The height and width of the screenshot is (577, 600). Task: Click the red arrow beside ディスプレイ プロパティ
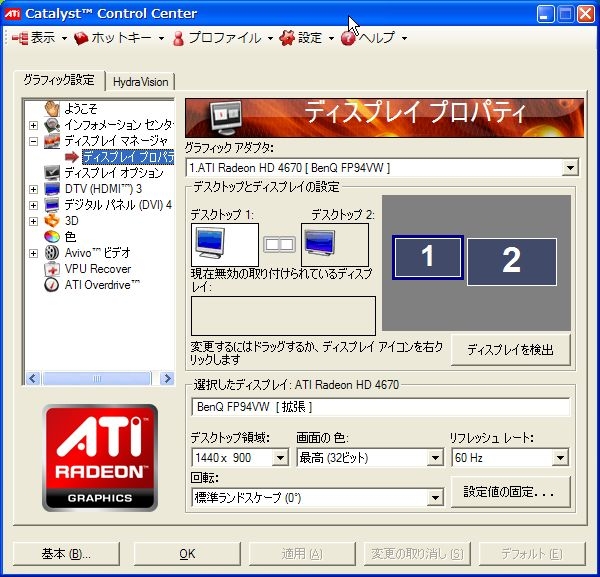72,157
